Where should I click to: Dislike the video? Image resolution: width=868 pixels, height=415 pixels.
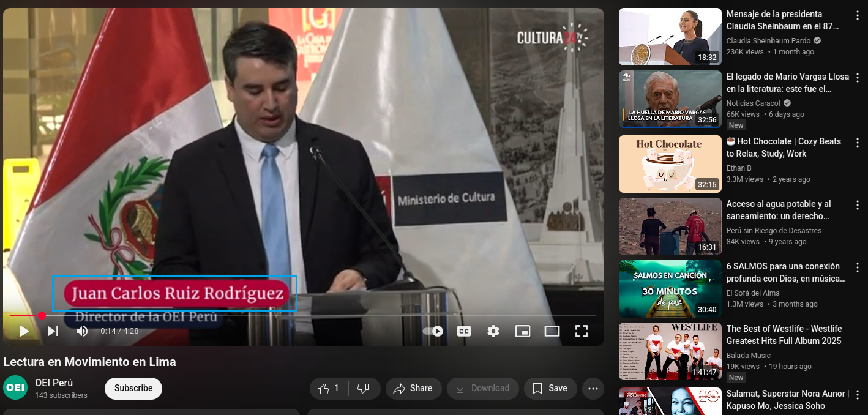pyautogui.click(x=363, y=389)
